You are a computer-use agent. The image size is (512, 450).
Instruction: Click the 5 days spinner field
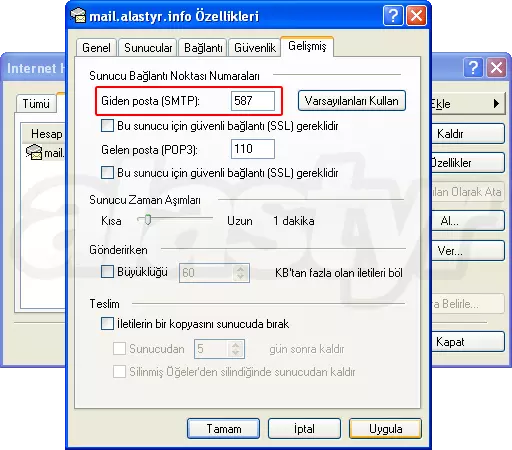219,349
